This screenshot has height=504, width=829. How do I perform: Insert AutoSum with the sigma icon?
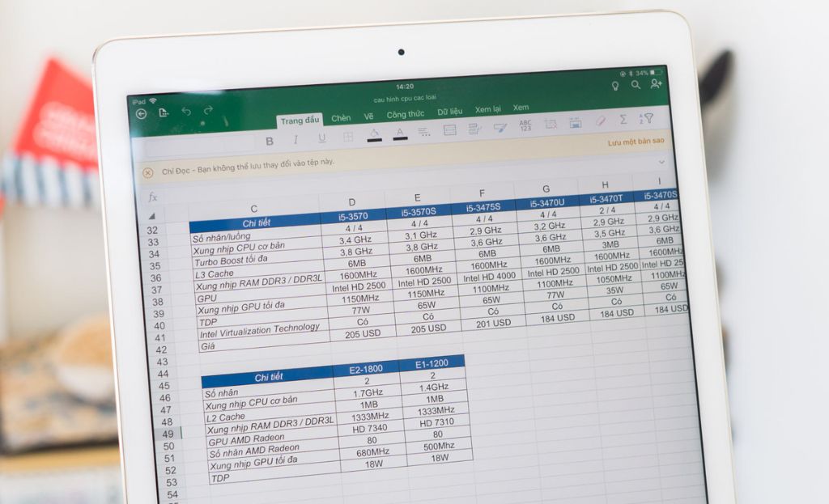point(623,119)
